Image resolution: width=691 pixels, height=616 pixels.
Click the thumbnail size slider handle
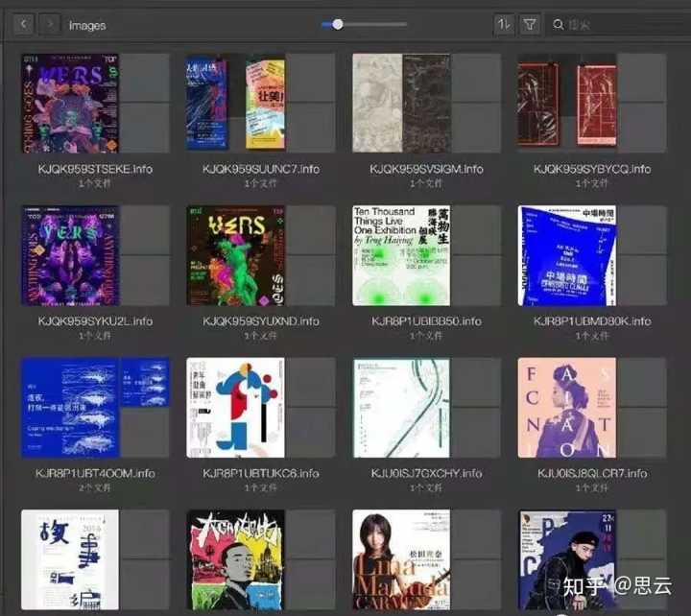[x=338, y=24]
